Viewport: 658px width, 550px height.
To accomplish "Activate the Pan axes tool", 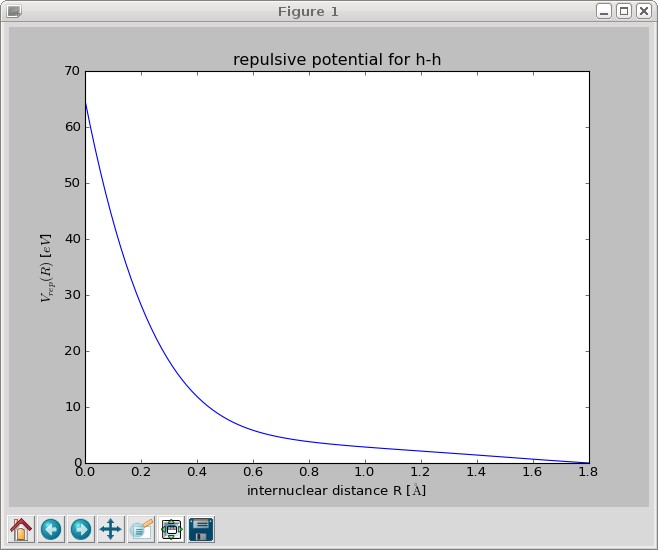I will [x=111, y=529].
